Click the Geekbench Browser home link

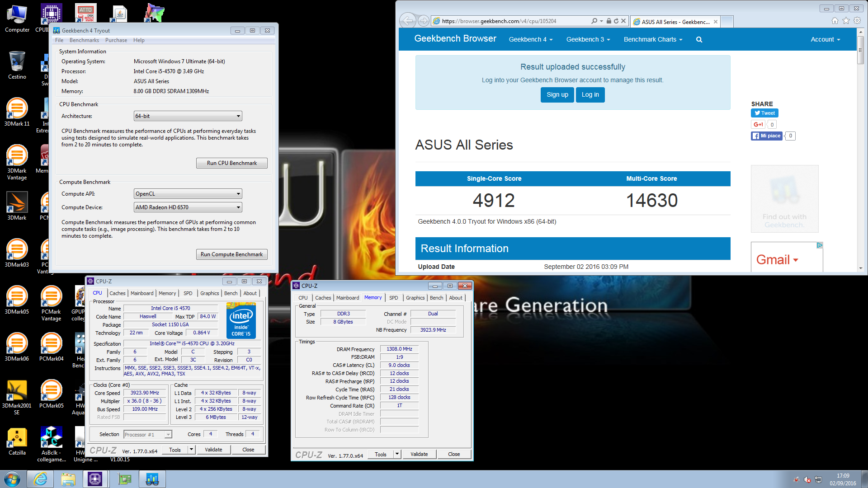tap(455, 39)
